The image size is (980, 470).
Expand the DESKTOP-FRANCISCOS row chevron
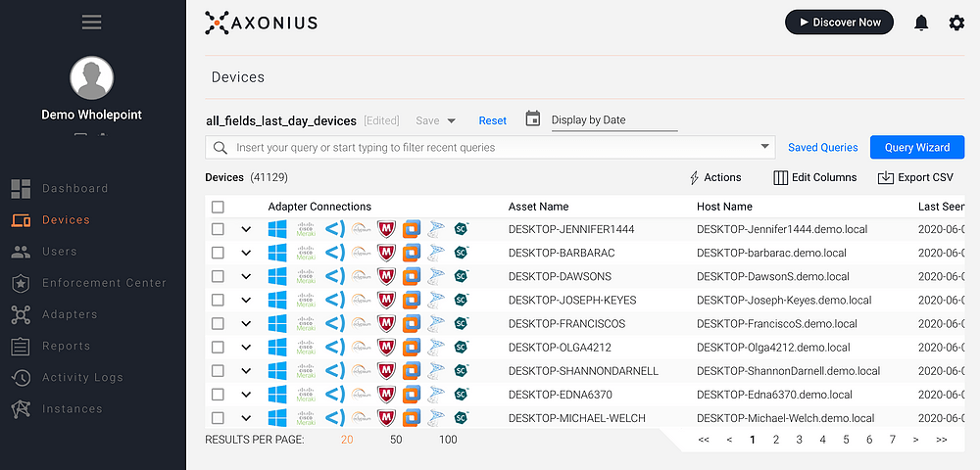[246, 324]
